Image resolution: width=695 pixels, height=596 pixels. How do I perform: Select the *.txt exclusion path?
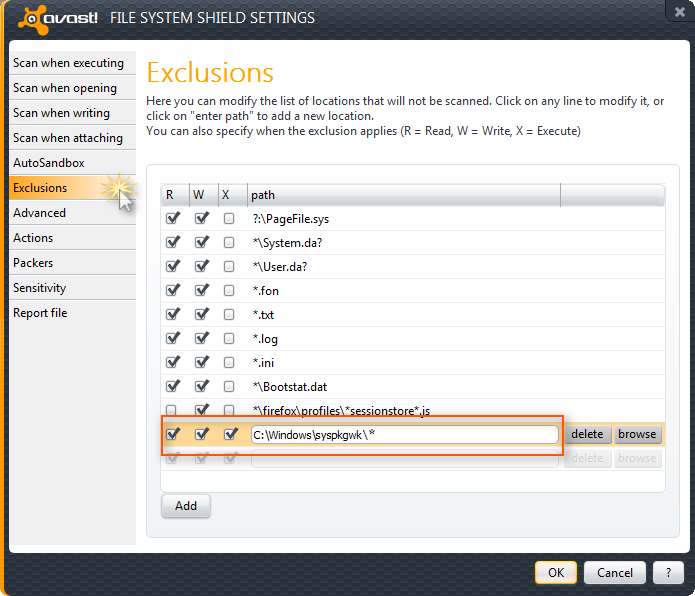(263, 315)
